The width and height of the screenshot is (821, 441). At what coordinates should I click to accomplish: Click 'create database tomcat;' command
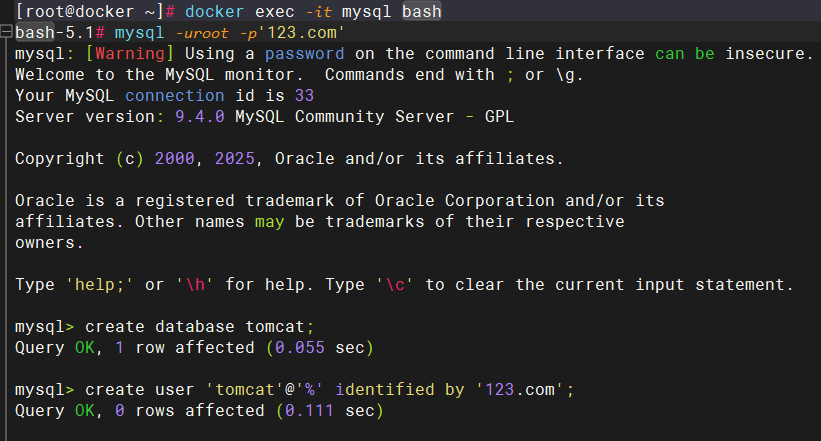(199, 326)
